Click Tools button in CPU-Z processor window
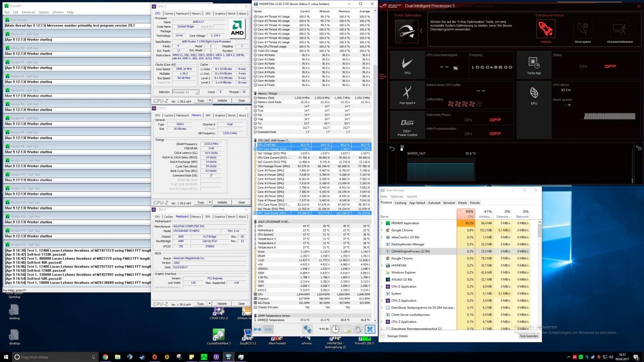Screen dimensions: 644x362 pos(201,100)
